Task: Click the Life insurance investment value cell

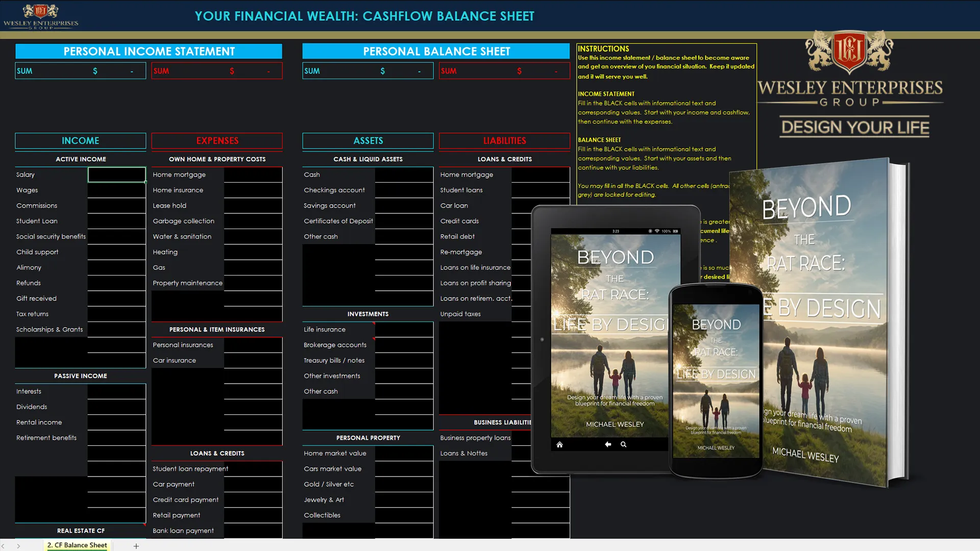Action: 404,330
